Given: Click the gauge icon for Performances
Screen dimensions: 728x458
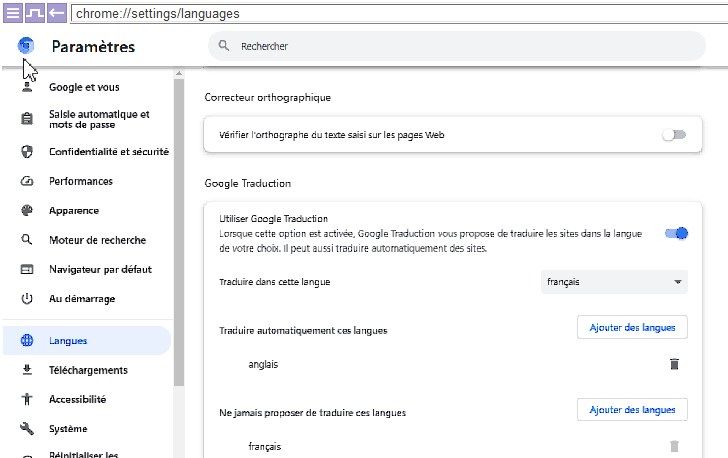Looking at the screenshot, I should (27, 181).
